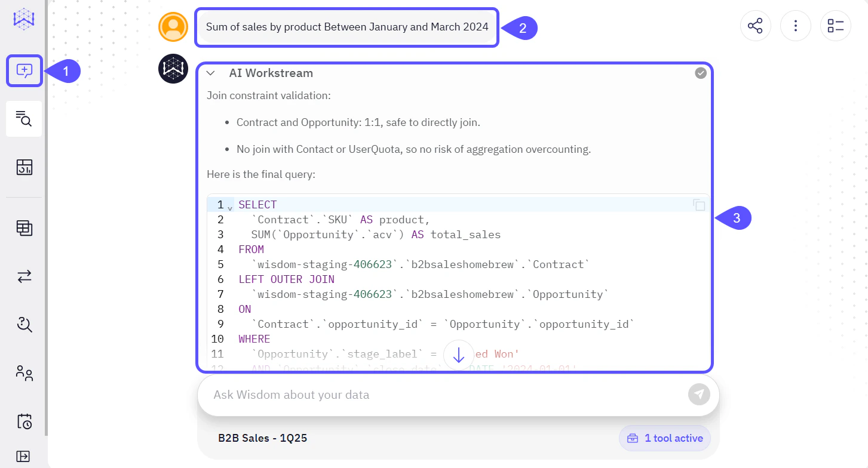Open the team members panel
The width and height of the screenshot is (868, 468).
[x=24, y=373]
